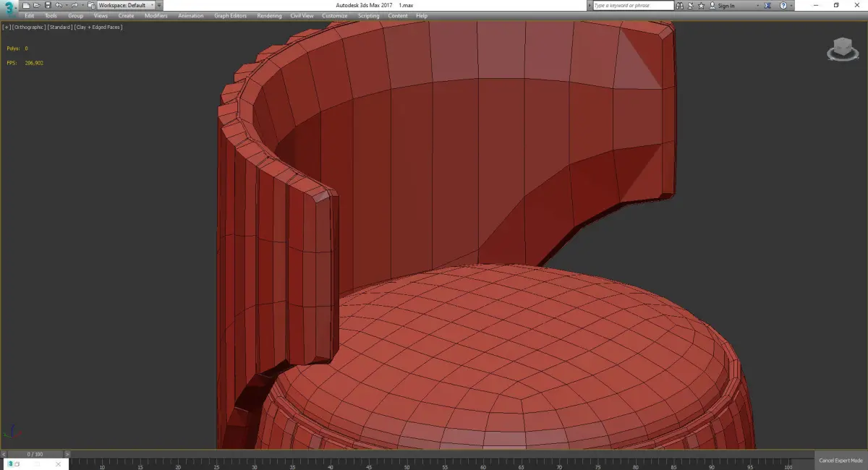Undo the last action

(59, 5)
